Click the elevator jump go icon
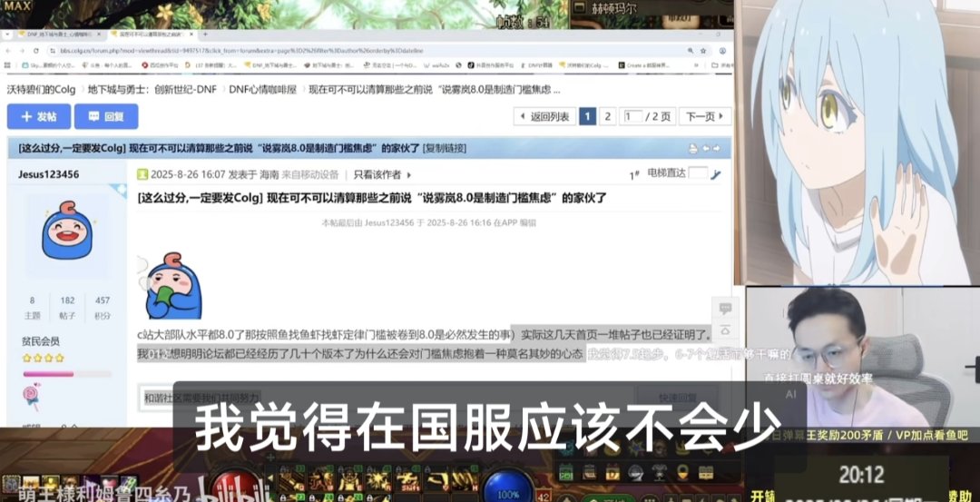Image resolution: width=980 pixels, height=502 pixels. tap(716, 174)
